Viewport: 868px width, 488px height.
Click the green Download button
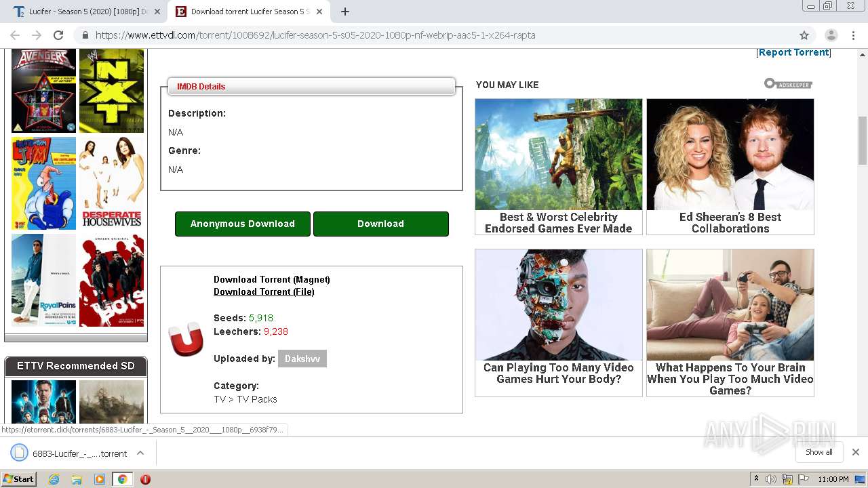[380, 224]
